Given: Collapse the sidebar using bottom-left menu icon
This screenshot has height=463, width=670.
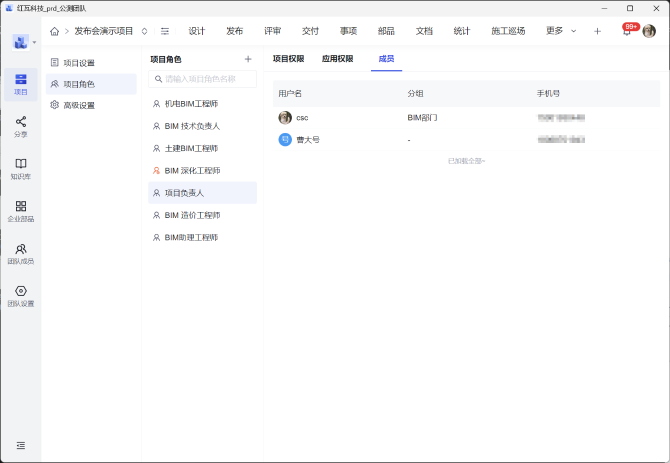Looking at the screenshot, I should (x=21, y=445).
